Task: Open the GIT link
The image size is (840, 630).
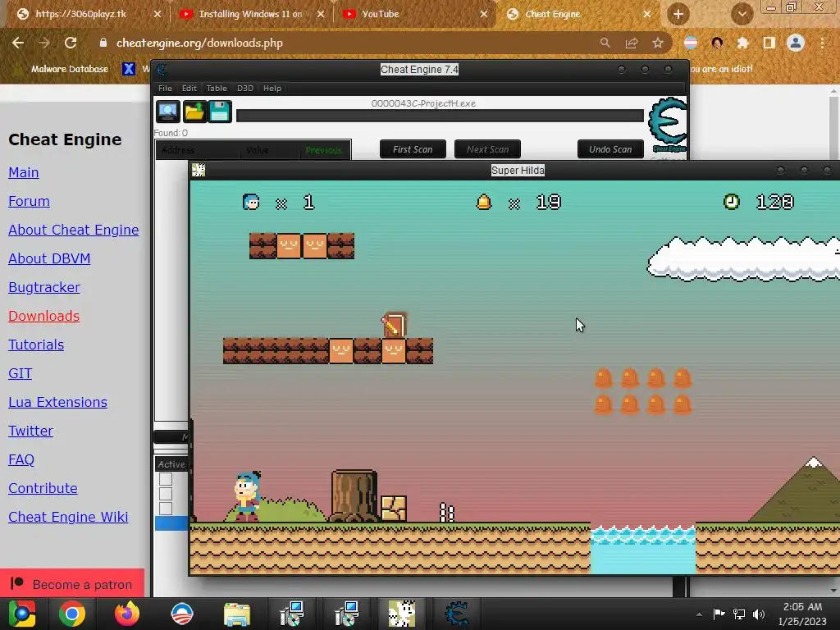Action: [20, 373]
